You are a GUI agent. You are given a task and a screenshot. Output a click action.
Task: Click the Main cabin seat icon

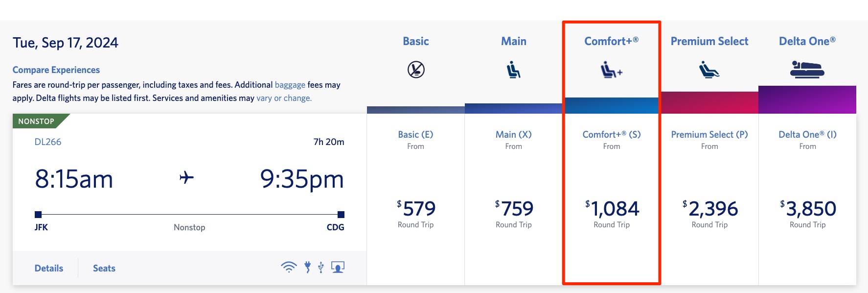click(x=513, y=70)
